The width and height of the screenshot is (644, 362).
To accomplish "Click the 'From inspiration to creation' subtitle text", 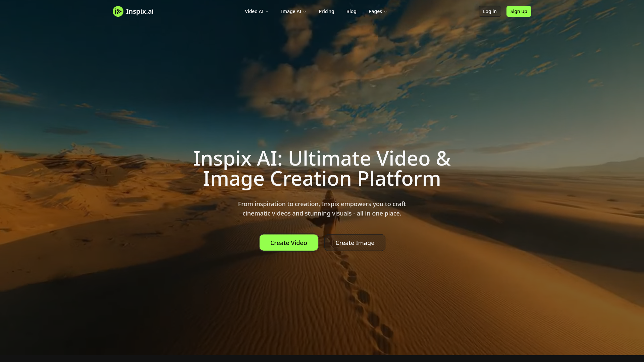I will coord(322,208).
